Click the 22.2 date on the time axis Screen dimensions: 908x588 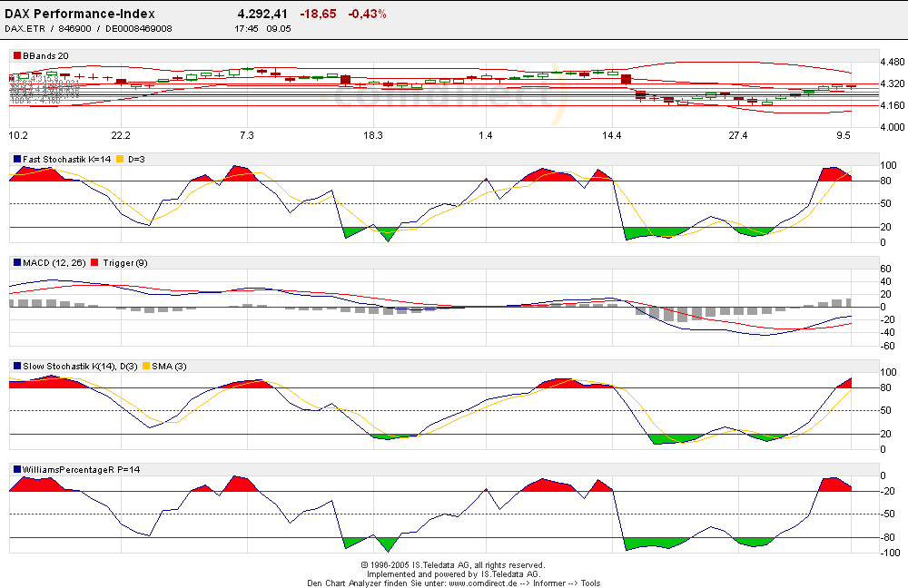point(121,135)
